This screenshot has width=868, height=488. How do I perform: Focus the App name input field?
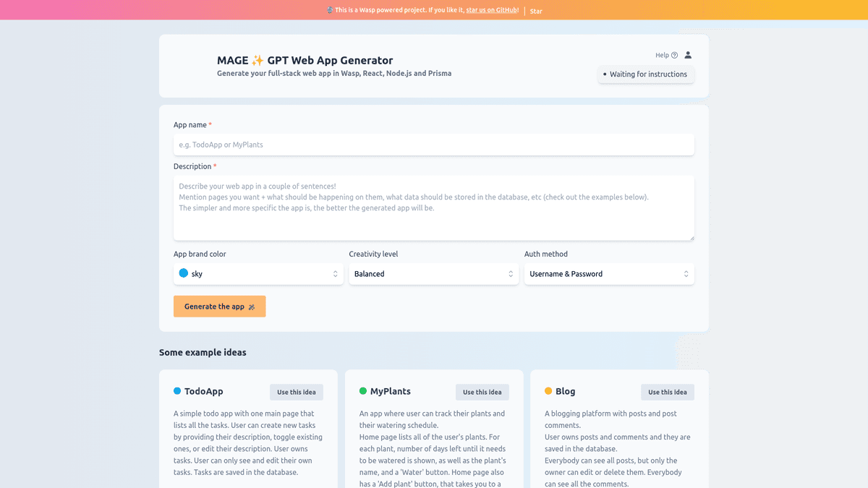tap(434, 145)
